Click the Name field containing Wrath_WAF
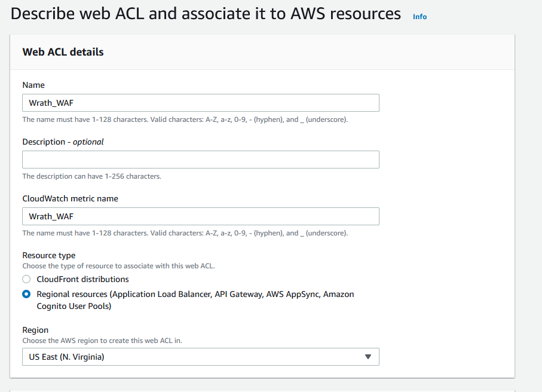 tap(200, 103)
